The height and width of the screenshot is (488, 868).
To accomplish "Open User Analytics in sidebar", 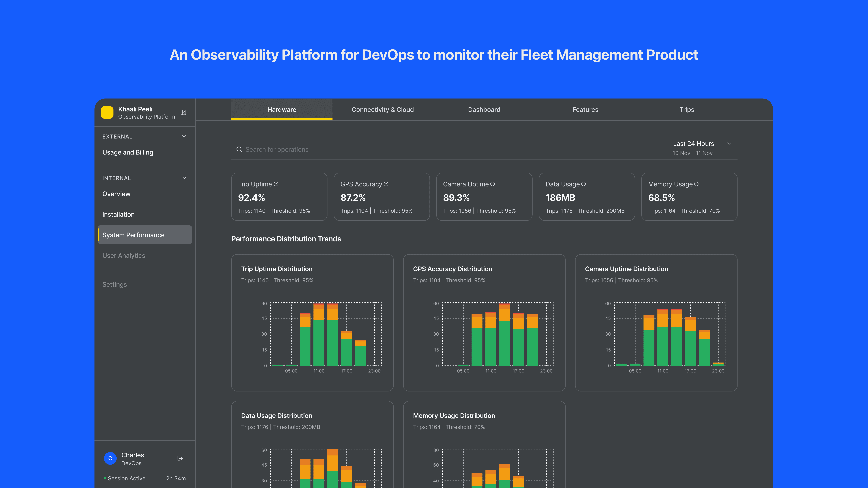I will [124, 256].
